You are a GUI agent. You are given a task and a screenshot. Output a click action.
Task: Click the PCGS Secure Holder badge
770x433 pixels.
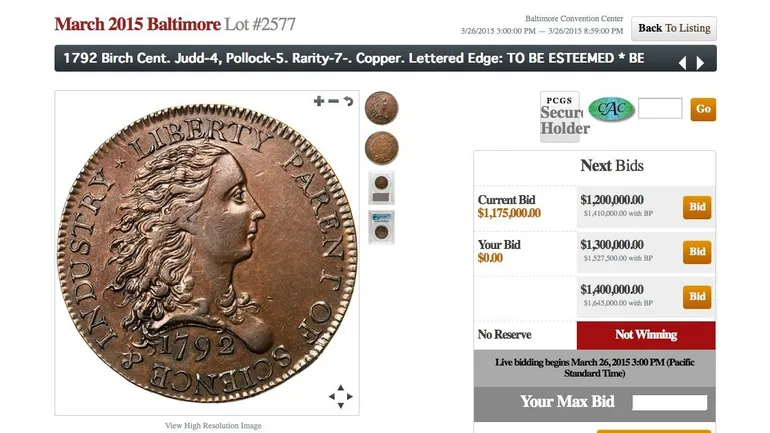pyautogui.click(x=560, y=117)
